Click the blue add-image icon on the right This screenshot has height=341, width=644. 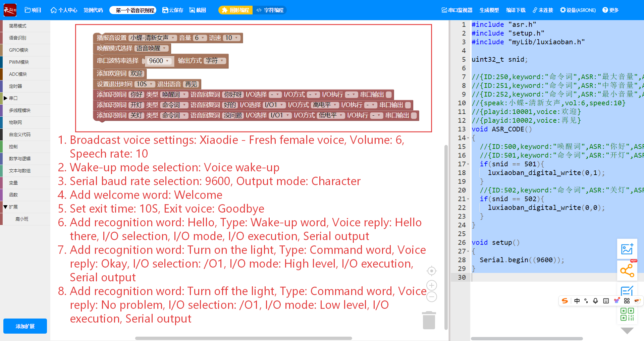(627, 249)
